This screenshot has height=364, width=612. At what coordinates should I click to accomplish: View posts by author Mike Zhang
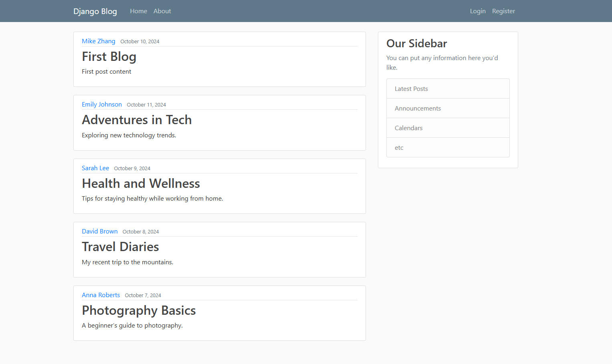pyautogui.click(x=98, y=41)
